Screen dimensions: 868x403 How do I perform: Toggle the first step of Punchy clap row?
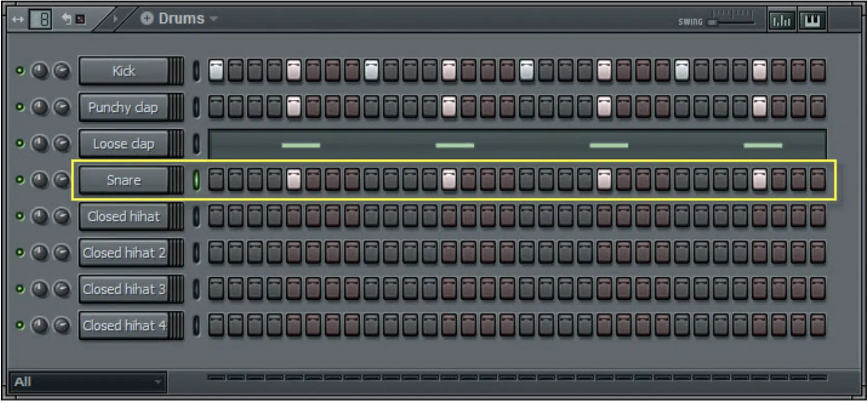click(216, 107)
